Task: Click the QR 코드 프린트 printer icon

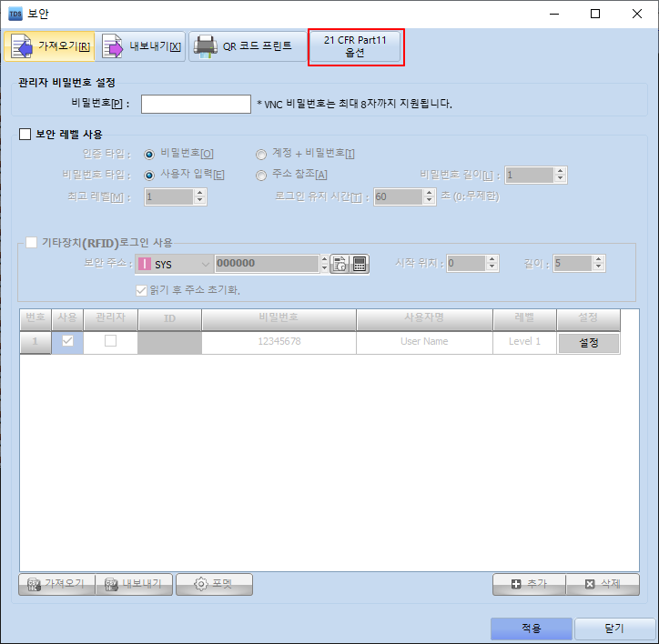Action: (205, 46)
